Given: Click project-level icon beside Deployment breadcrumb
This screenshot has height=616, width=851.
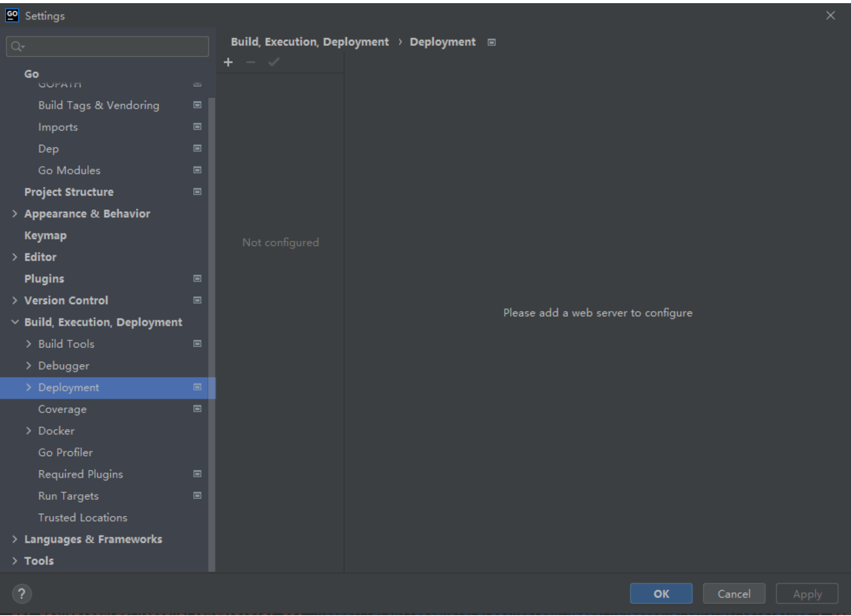Looking at the screenshot, I should [491, 42].
